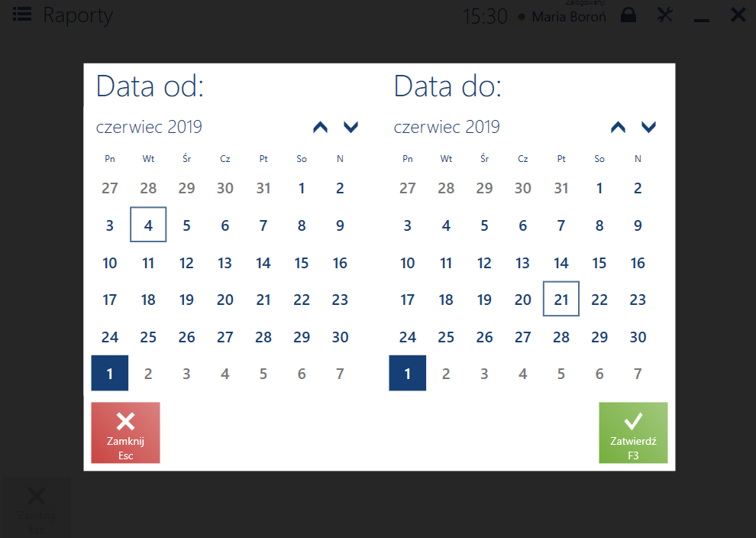The width and height of the screenshot is (756, 538).
Task: Select June 21 in Data do calendar
Action: [x=561, y=299]
